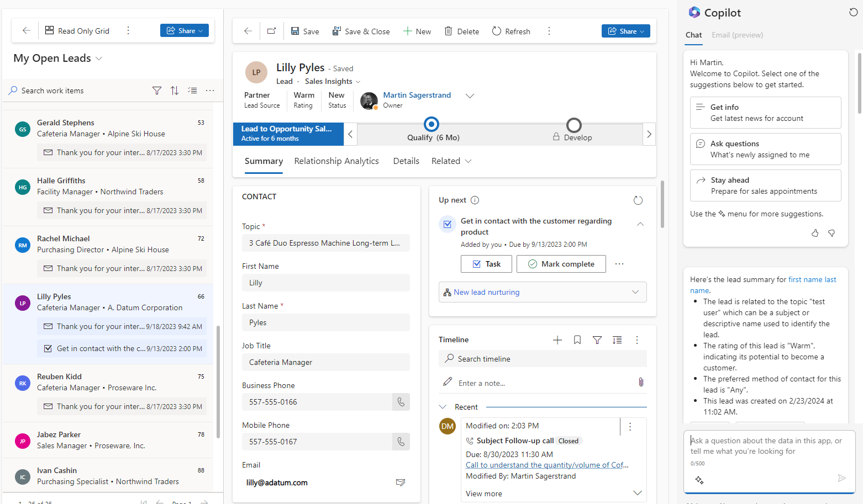Give thumbs up to Copilot welcome message
Image resolution: width=863 pixels, height=504 pixels.
(x=815, y=233)
